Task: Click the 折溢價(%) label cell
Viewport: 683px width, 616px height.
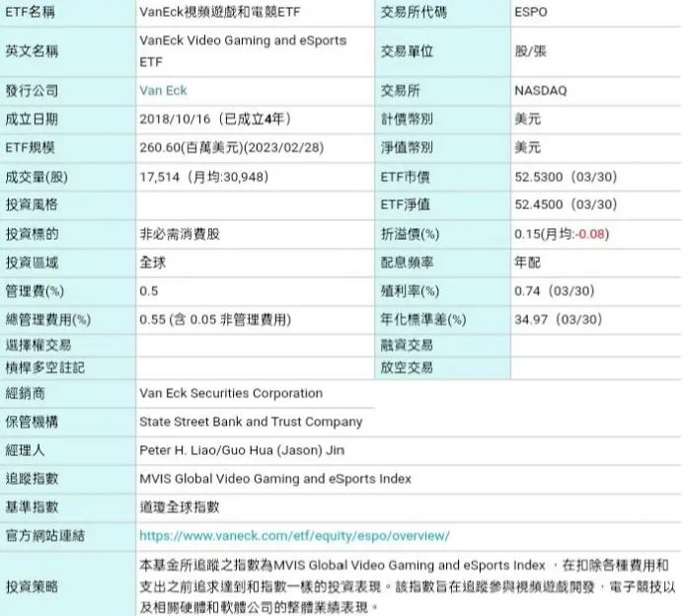Action: tap(442, 234)
